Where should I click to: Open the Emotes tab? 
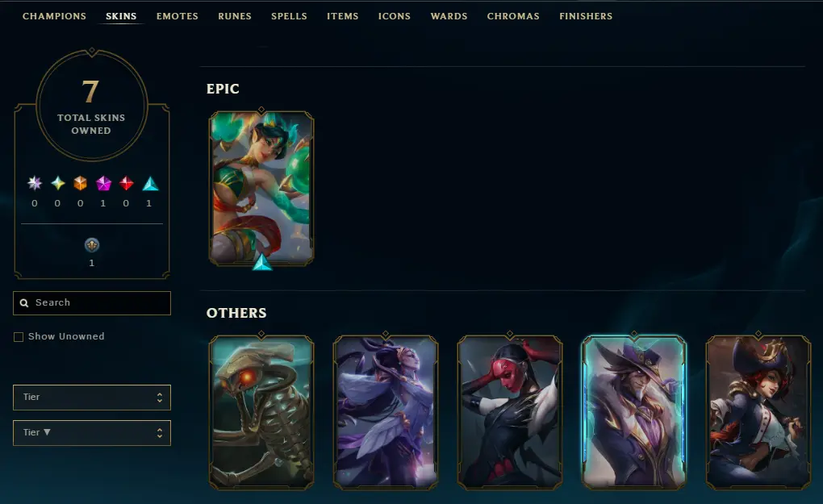pyautogui.click(x=178, y=16)
